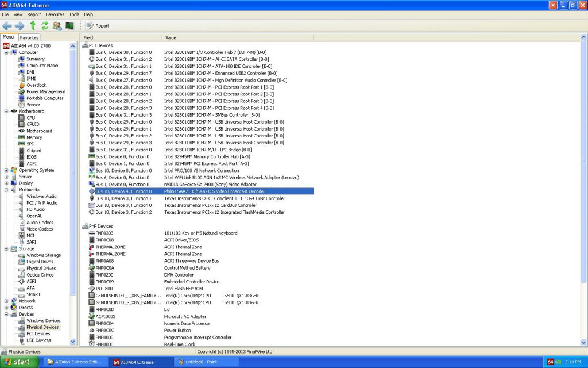588x368 pixels.
Task: Click the HD Audio tree item icon
Action: [21, 209]
